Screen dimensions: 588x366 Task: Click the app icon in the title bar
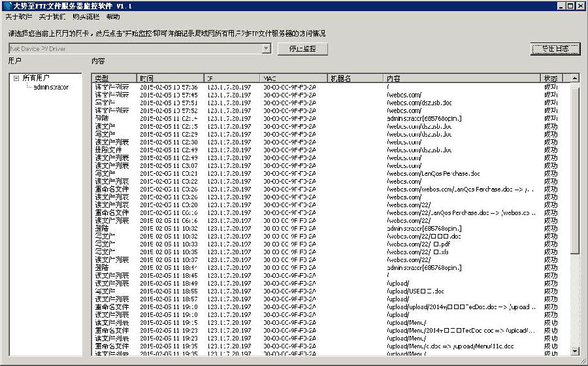[7, 6]
